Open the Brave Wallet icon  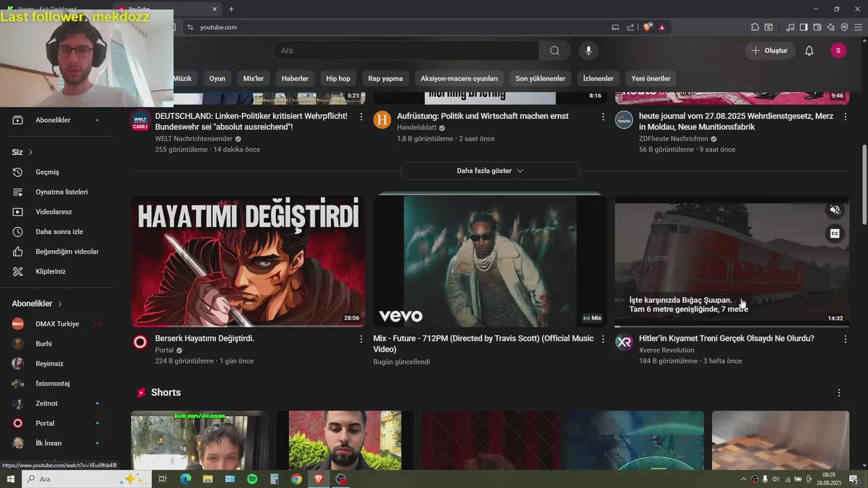817,27
